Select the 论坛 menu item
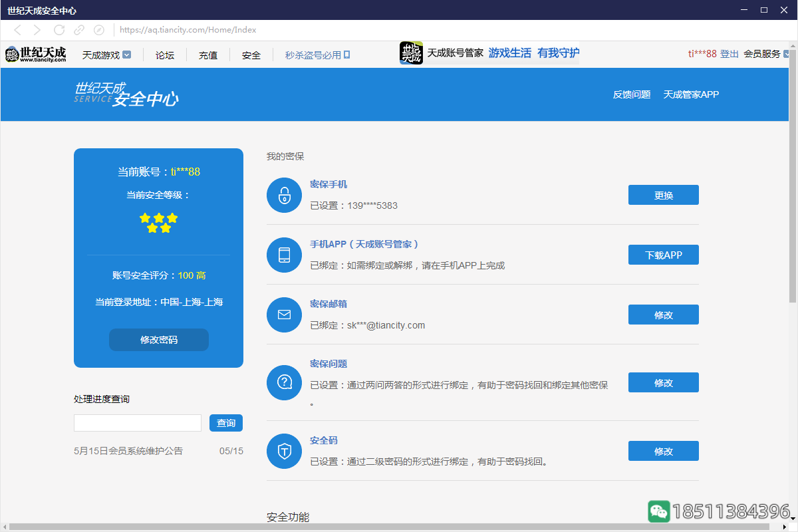 tap(164, 55)
